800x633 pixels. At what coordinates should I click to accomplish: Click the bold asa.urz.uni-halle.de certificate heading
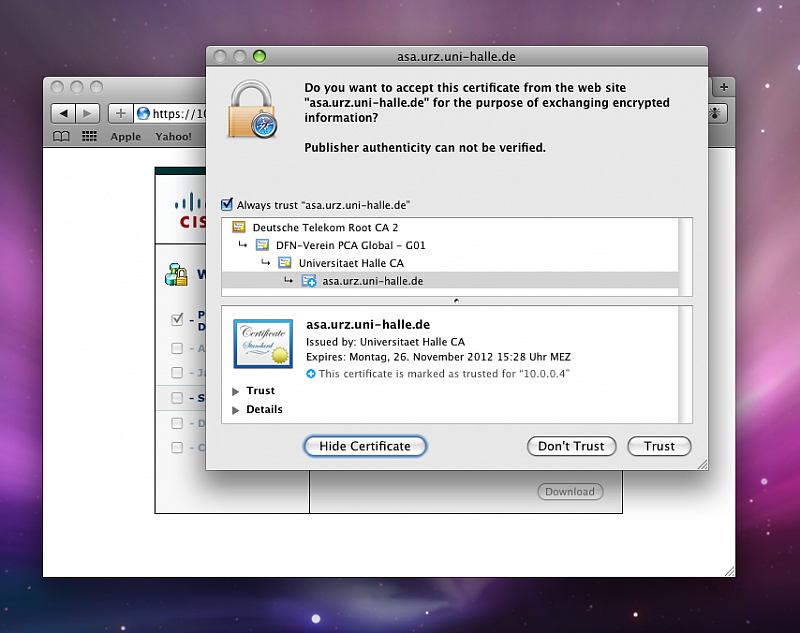[x=368, y=324]
